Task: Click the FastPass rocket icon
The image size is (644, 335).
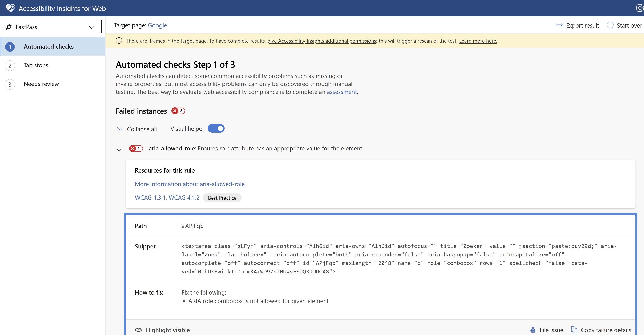Action: tap(9, 27)
